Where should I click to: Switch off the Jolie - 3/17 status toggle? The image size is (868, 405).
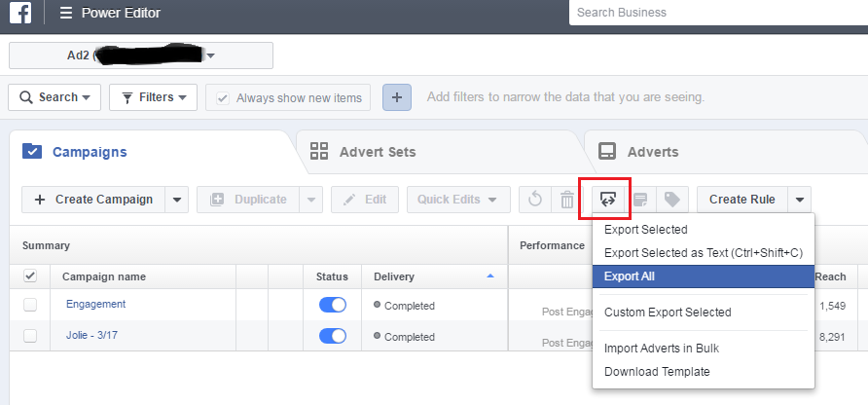pos(333,336)
